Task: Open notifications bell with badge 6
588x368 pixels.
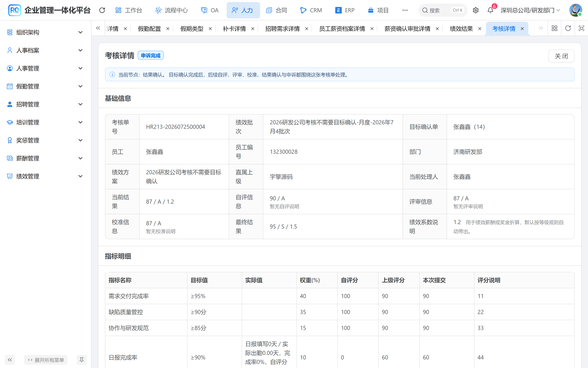Action: (491, 10)
